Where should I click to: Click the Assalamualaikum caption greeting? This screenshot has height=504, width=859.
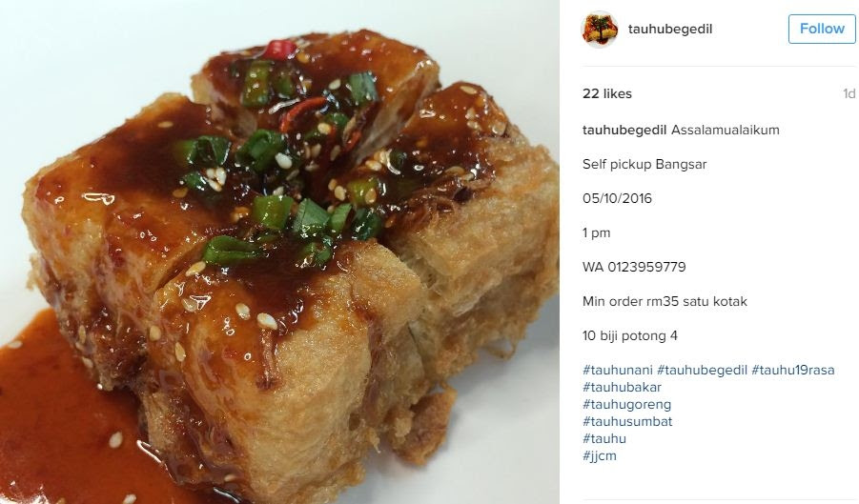pyautogui.click(x=725, y=131)
